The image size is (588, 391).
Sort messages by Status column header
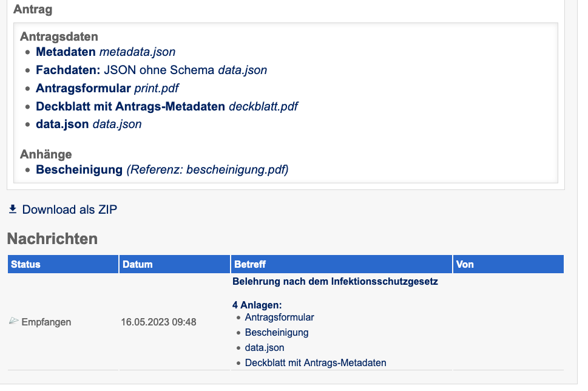point(26,264)
